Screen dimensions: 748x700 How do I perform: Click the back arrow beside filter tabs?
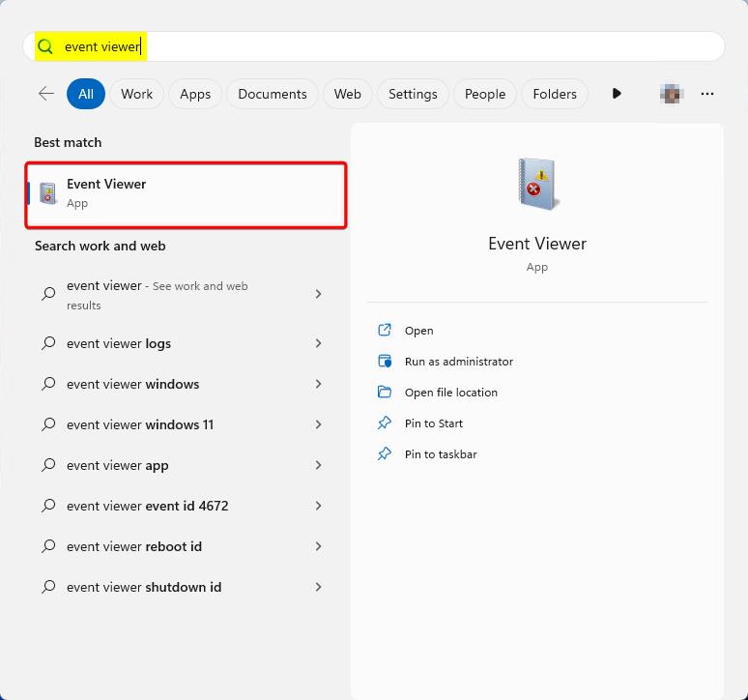46,94
